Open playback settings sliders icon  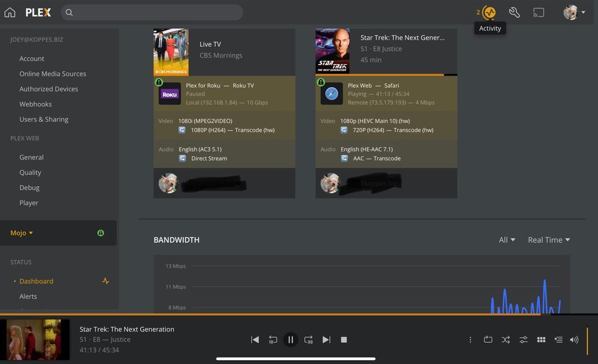(523, 340)
